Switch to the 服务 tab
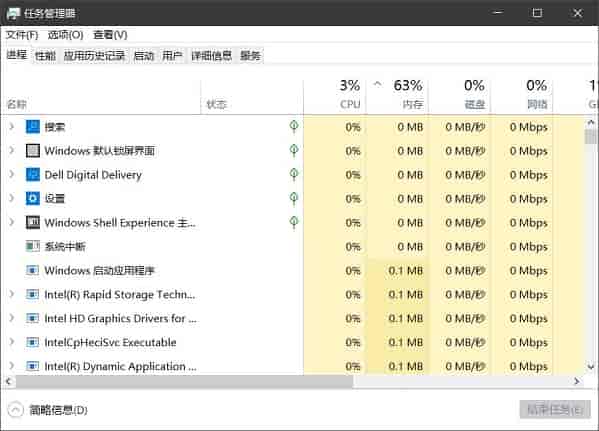Viewport: 599px width, 431px height. coord(250,56)
